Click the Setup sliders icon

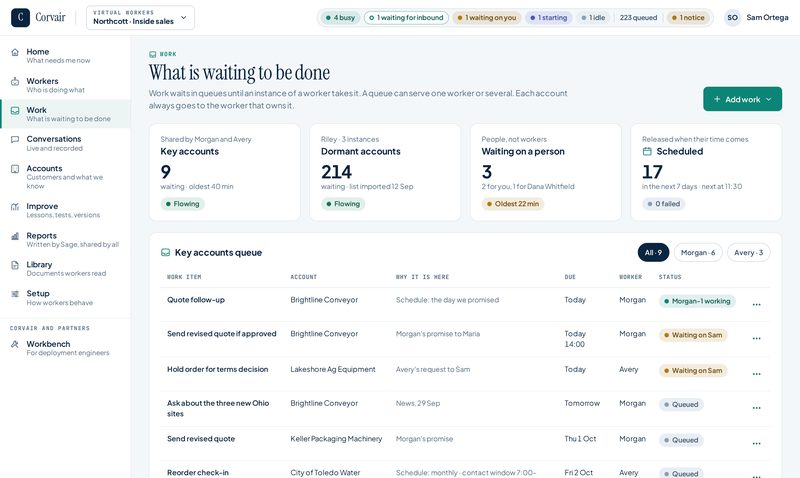pyautogui.click(x=15, y=294)
